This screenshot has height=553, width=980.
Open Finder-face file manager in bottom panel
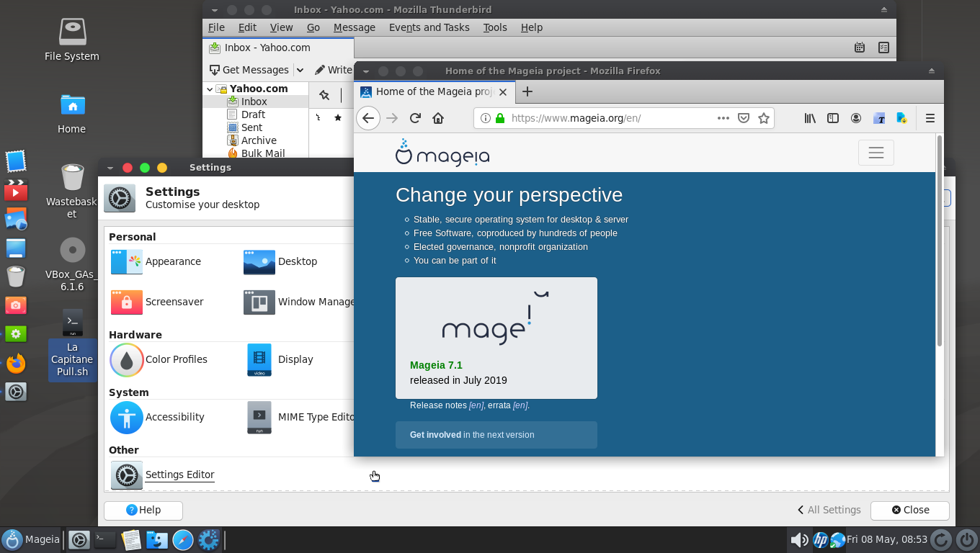click(157, 539)
